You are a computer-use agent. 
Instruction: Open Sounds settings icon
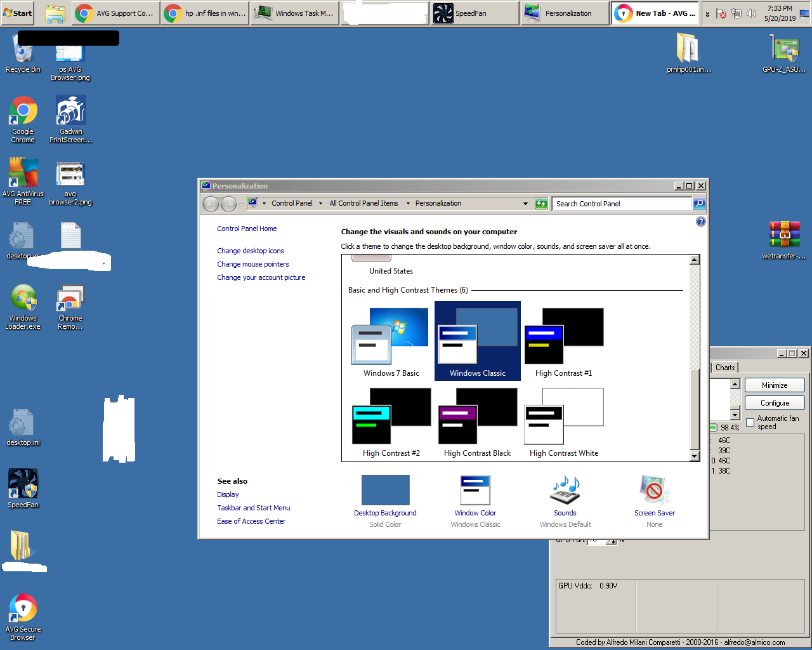565,490
